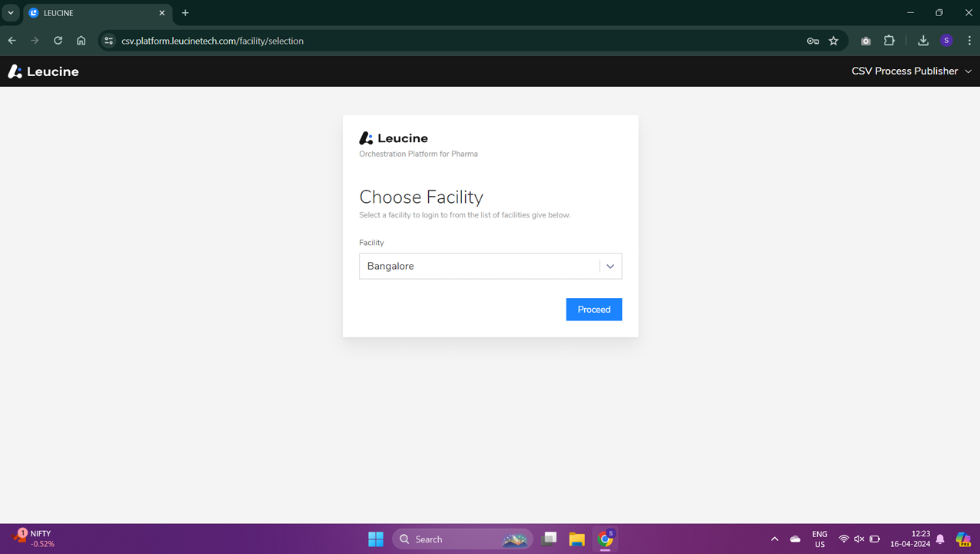Navigate back with the back arrow
This screenshot has width=980, height=554.
(12, 41)
